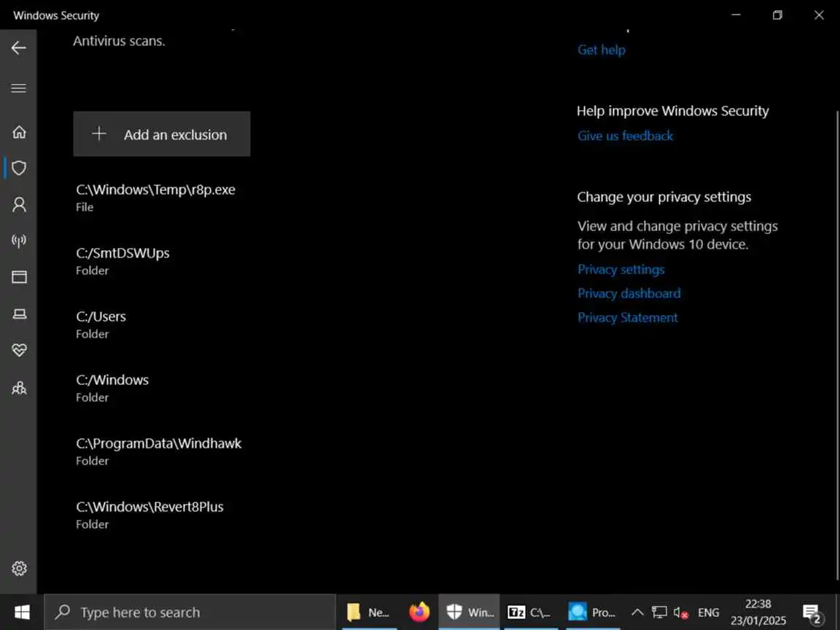
Task: Open 7-Zip taskbar item
Action: [529, 612]
